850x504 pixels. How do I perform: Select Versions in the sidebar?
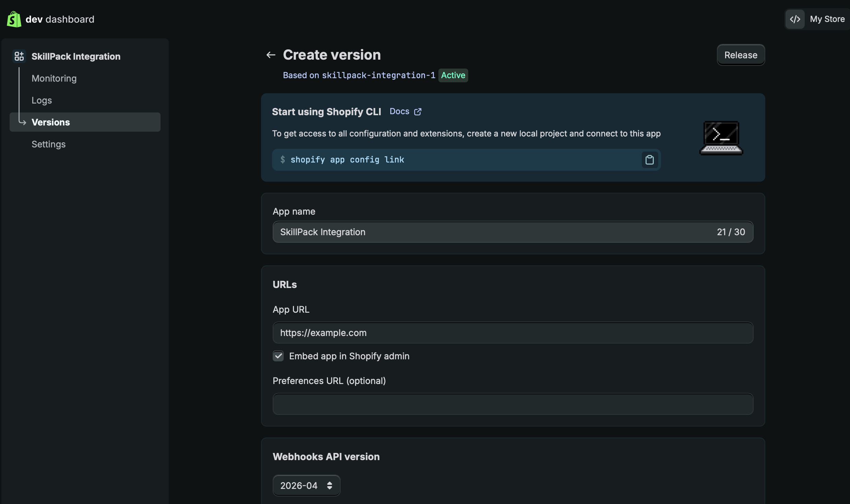point(85,122)
